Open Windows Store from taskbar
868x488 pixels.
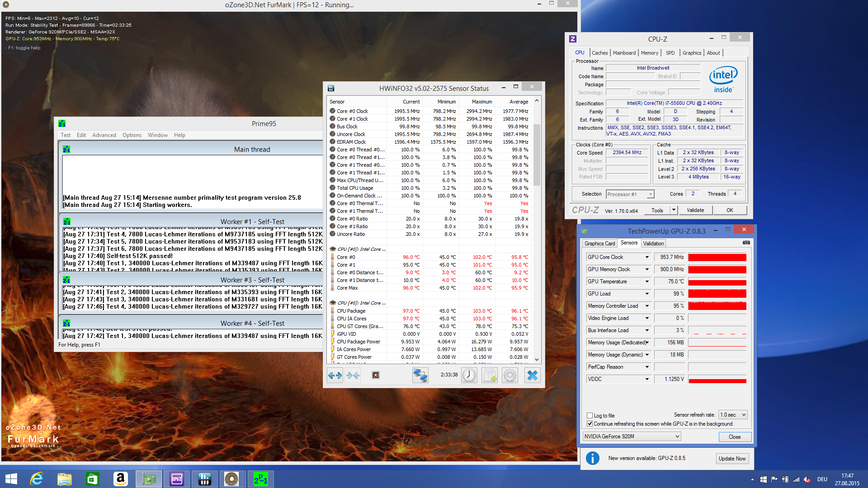click(x=92, y=479)
